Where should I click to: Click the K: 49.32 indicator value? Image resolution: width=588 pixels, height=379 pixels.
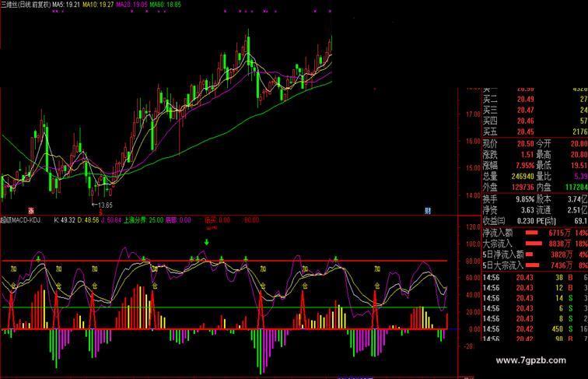coord(65,220)
